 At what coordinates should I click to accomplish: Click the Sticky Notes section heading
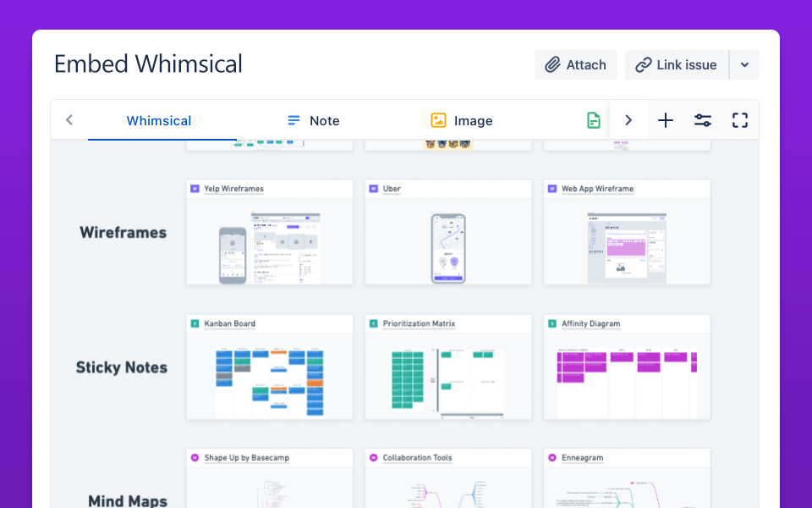tap(122, 367)
